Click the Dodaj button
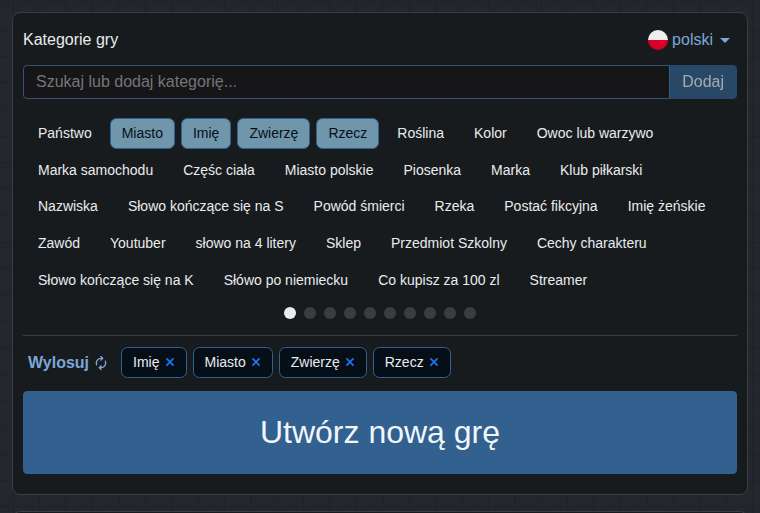 703,82
